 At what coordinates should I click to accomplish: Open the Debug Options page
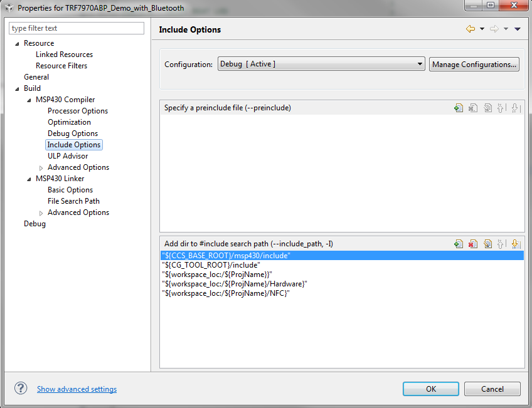(73, 133)
